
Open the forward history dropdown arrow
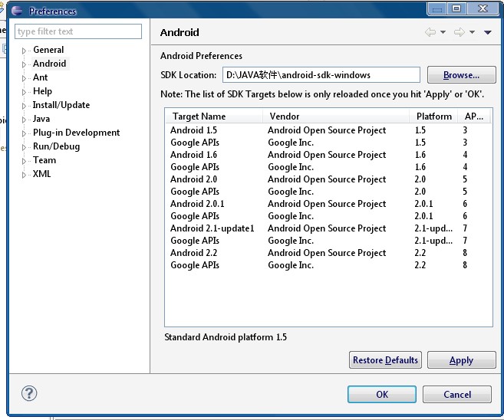[x=473, y=32]
